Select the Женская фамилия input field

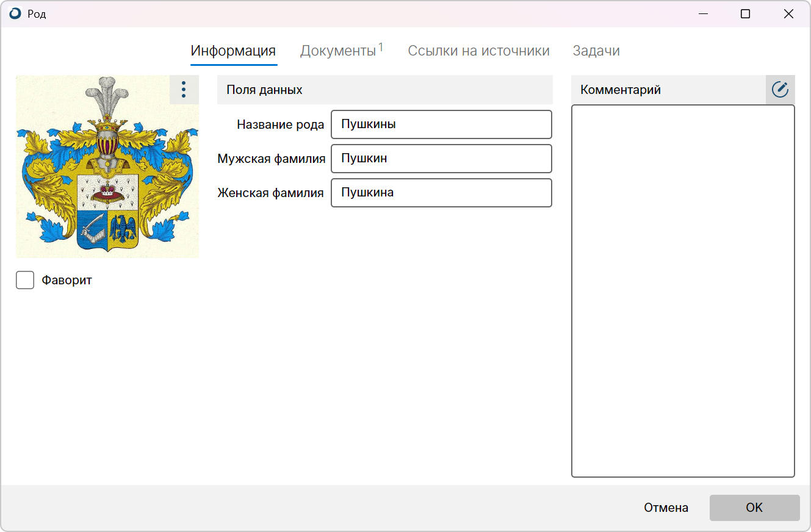441,193
